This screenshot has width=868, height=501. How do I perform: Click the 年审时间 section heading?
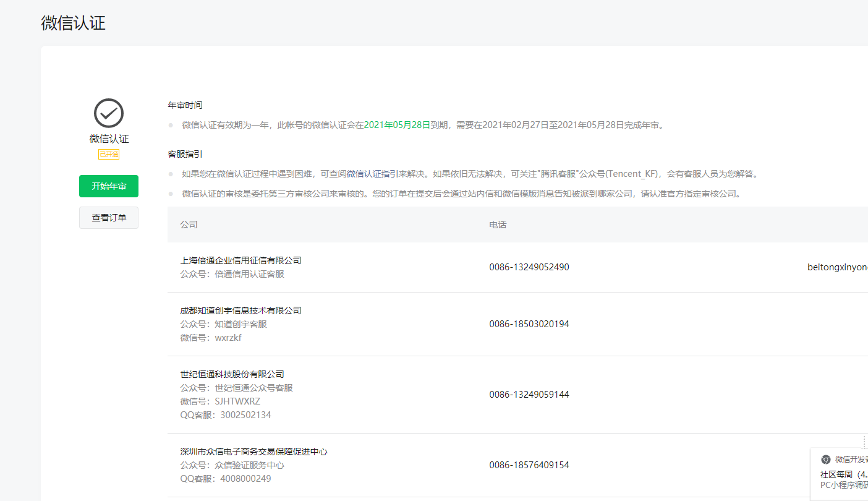[185, 105]
